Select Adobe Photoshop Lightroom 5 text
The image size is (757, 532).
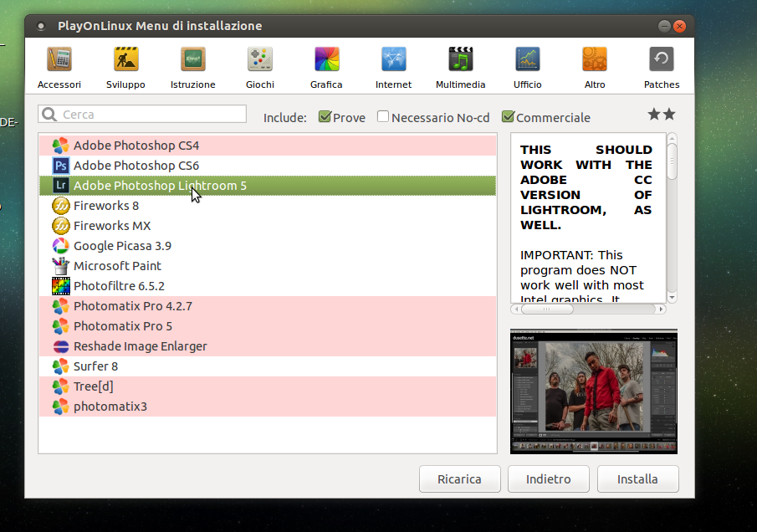click(x=160, y=186)
